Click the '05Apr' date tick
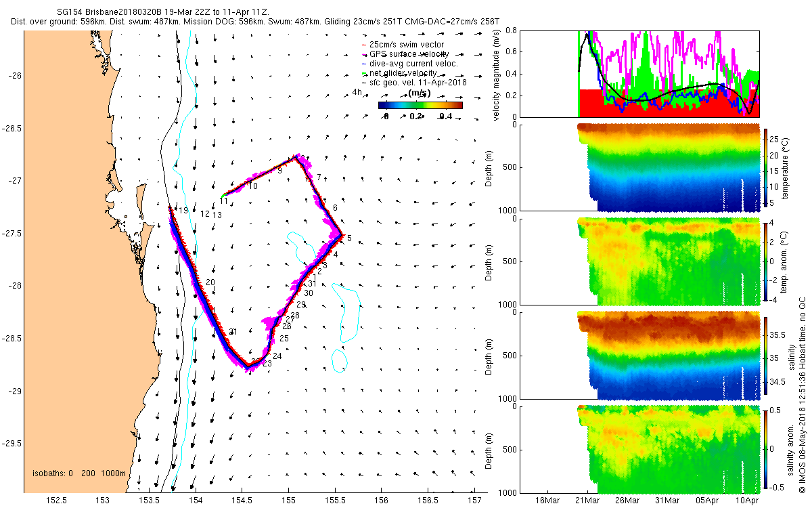Screen dimensions: 812x508 (x=707, y=501)
